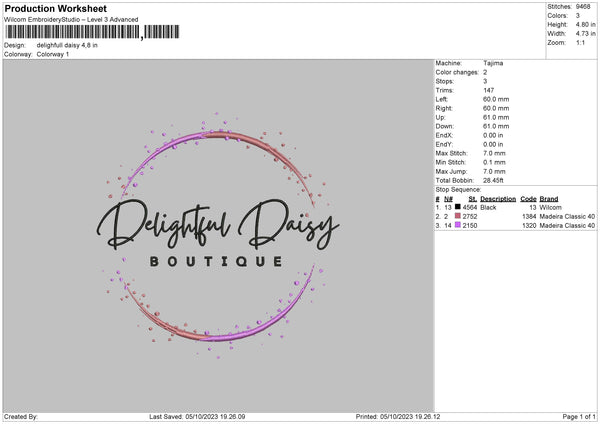This screenshot has height=424, width=600.
Task: Click the 'Colorway 1' value
Action: pyautogui.click(x=53, y=54)
